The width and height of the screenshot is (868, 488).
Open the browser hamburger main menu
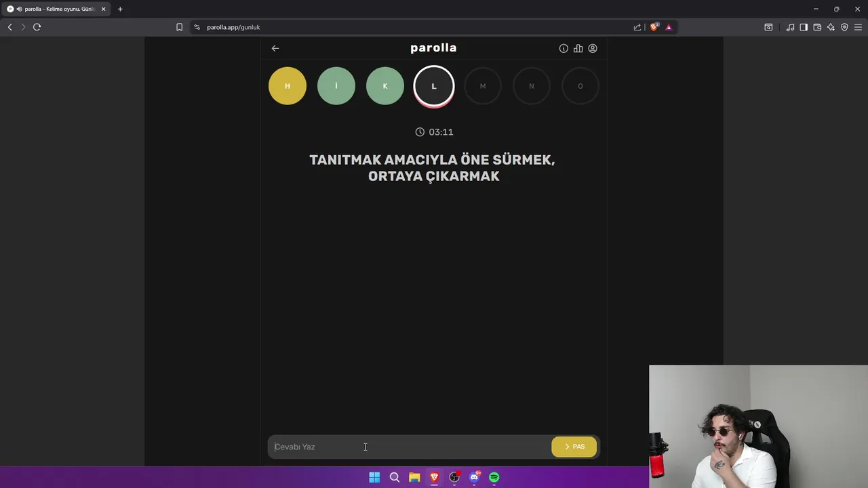click(x=858, y=27)
